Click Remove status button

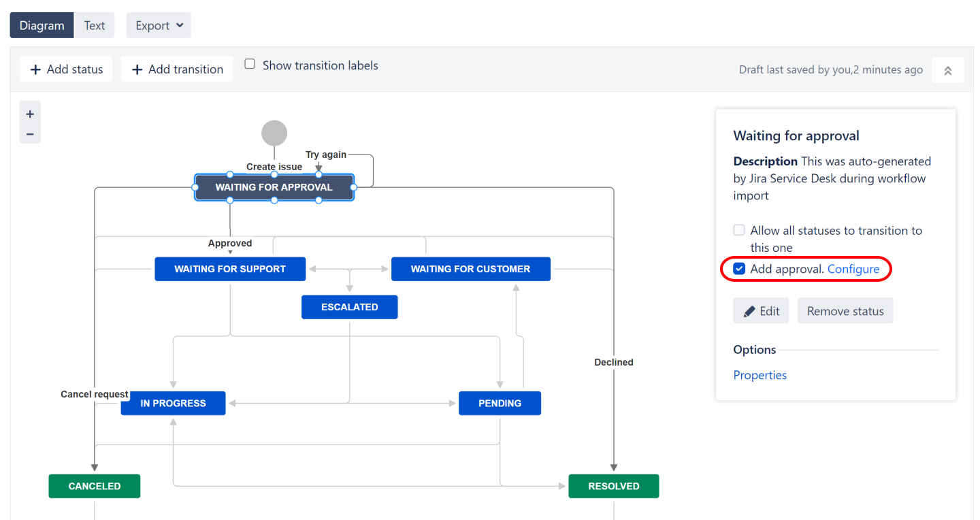click(x=845, y=311)
